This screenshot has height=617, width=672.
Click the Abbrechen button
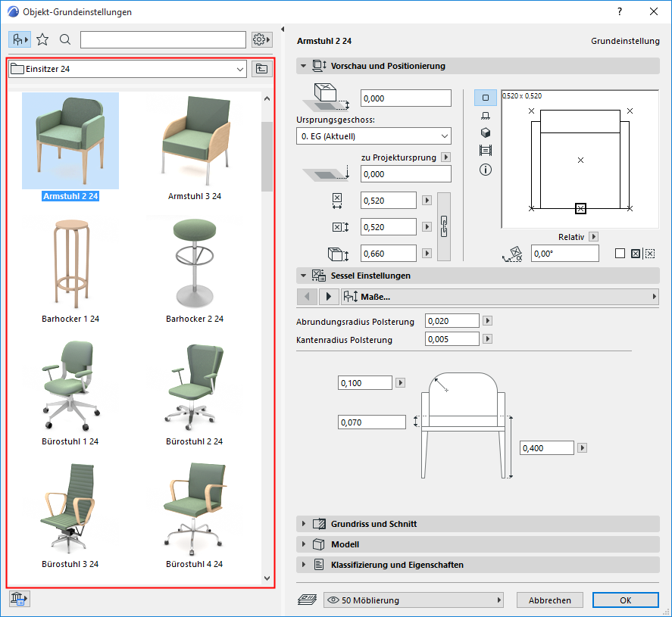coord(550,600)
